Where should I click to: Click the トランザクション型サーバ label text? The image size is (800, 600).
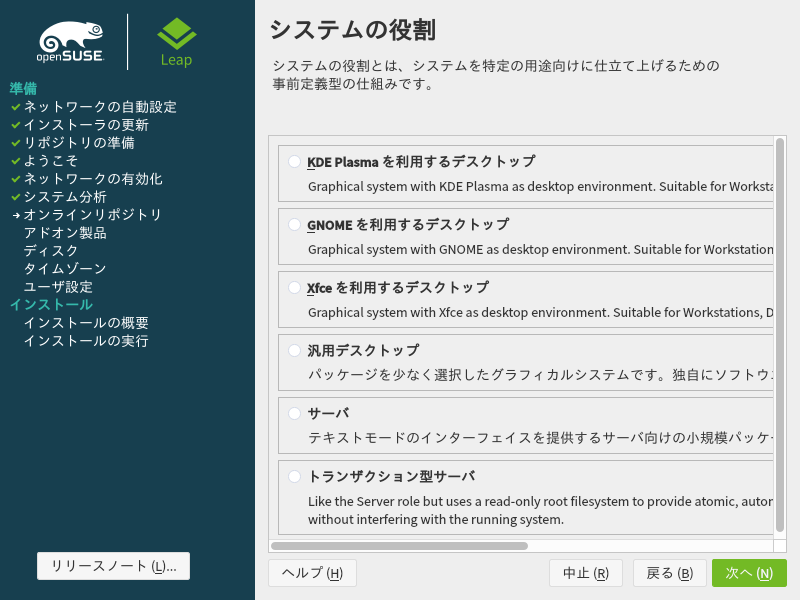click(x=391, y=477)
